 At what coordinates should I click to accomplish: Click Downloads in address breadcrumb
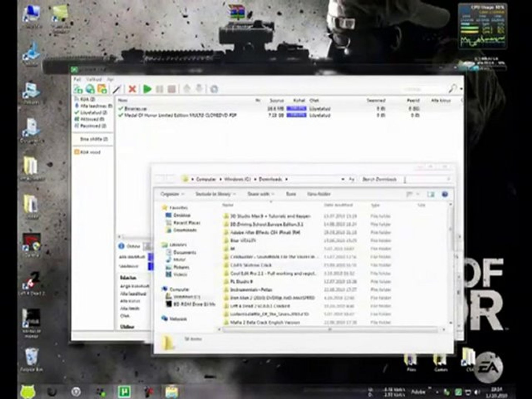tap(270, 179)
